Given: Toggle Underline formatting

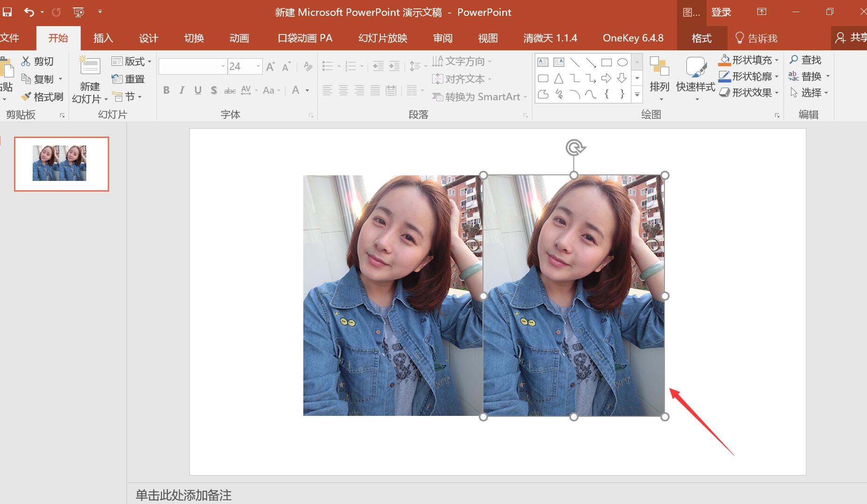Looking at the screenshot, I should (x=198, y=90).
